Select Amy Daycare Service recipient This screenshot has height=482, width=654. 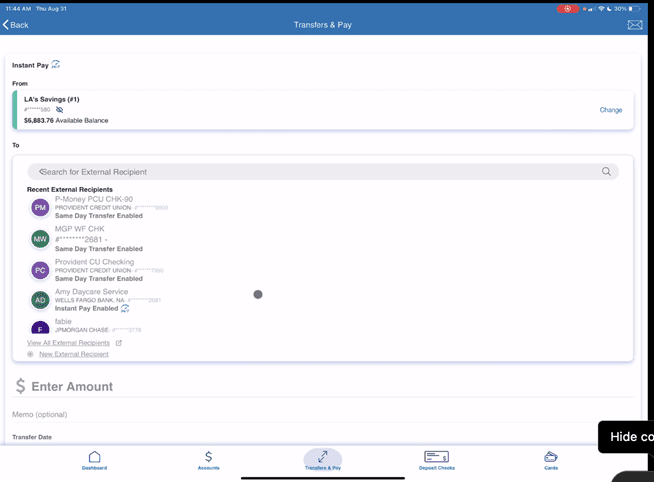91,292
